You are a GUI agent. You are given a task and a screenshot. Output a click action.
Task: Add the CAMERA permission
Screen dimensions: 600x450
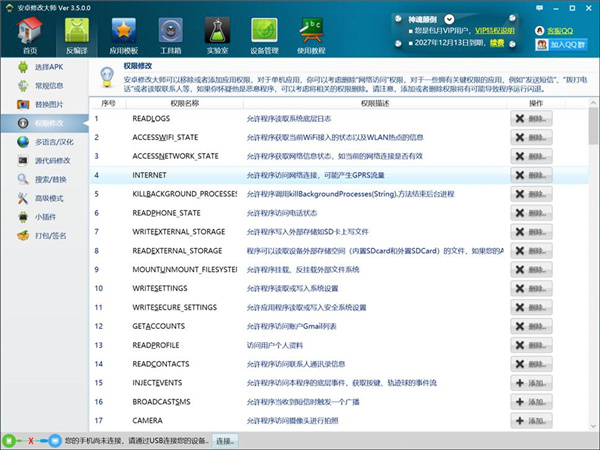[x=531, y=421]
